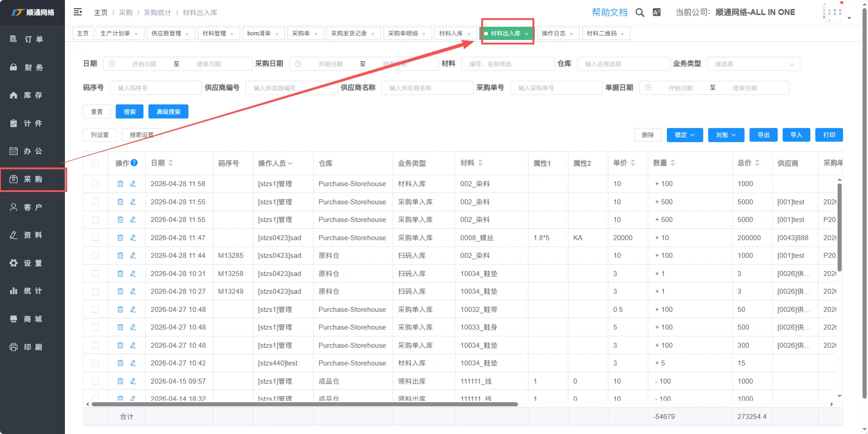Select the checkbox for 10032_鞋带 row
868x434 pixels.
(95, 310)
